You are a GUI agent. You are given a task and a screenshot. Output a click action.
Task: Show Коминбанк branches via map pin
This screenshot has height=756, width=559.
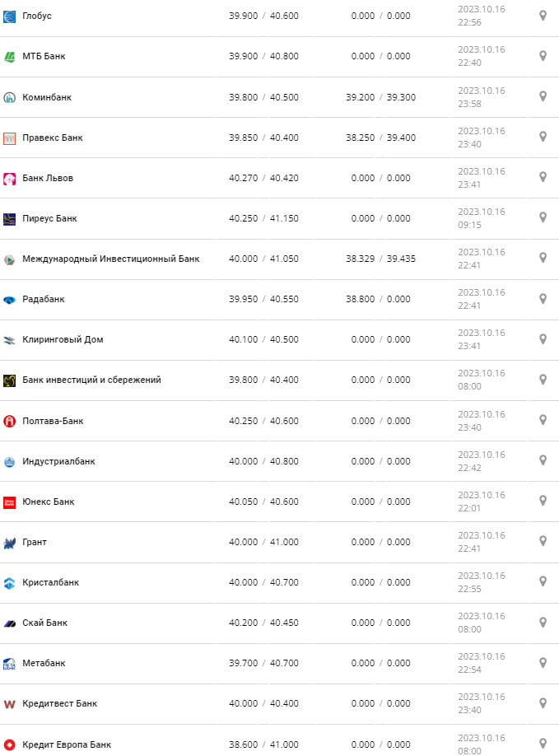pos(543,96)
